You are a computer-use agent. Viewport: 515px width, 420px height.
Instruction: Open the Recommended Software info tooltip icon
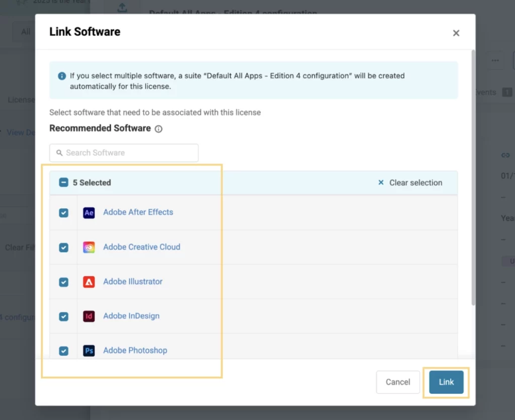coord(158,129)
